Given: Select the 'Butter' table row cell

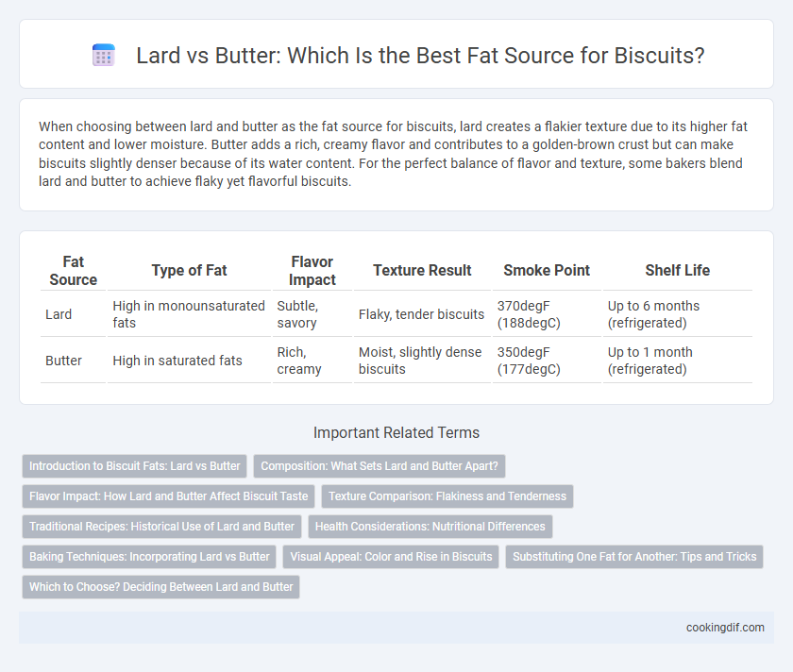Looking at the screenshot, I should click(x=64, y=361).
